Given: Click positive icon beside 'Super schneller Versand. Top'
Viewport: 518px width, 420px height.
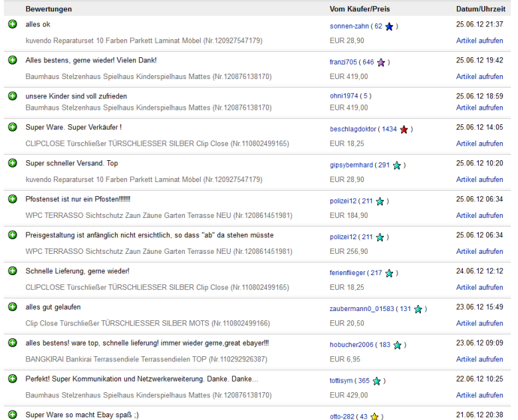Looking at the screenshot, I should coord(13,163).
